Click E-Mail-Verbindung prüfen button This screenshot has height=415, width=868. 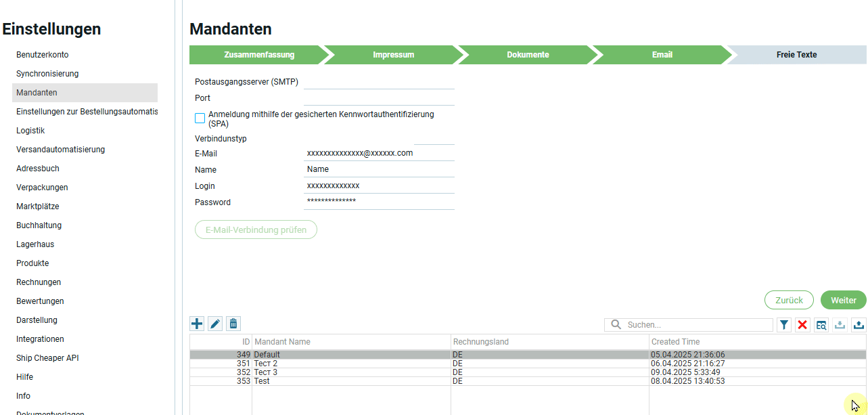click(x=256, y=230)
